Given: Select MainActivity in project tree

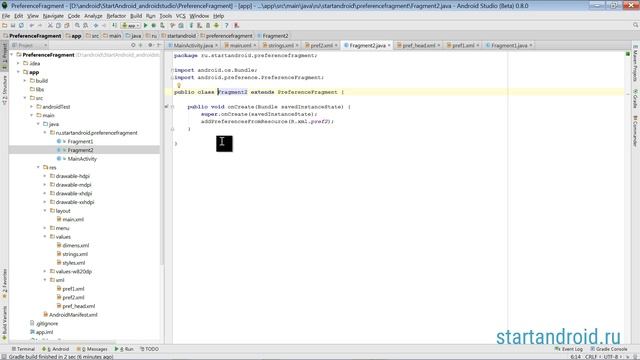Looking at the screenshot, I should (x=82, y=159).
